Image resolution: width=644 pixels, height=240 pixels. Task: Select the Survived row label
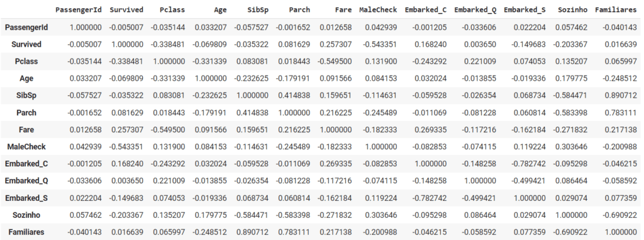click(26, 45)
